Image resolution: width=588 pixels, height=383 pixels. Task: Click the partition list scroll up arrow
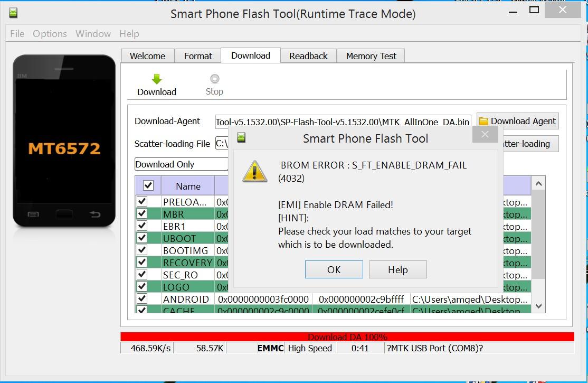538,184
